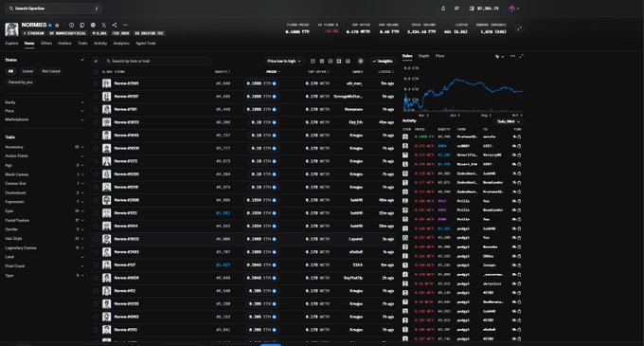Select the Listed status filter
Screen dimensions: 644x346
click(x=27, y=71)
